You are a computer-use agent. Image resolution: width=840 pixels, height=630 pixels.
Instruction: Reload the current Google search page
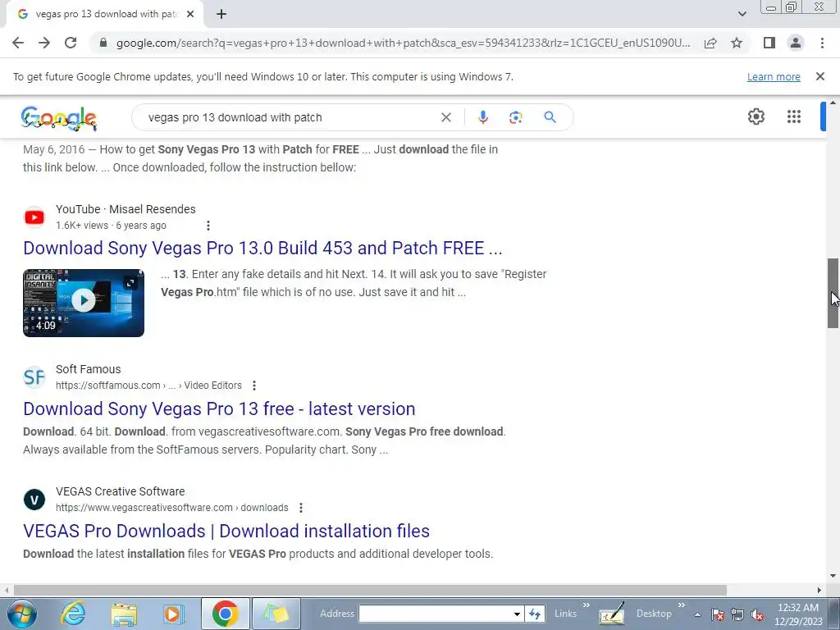coord(71,43)
